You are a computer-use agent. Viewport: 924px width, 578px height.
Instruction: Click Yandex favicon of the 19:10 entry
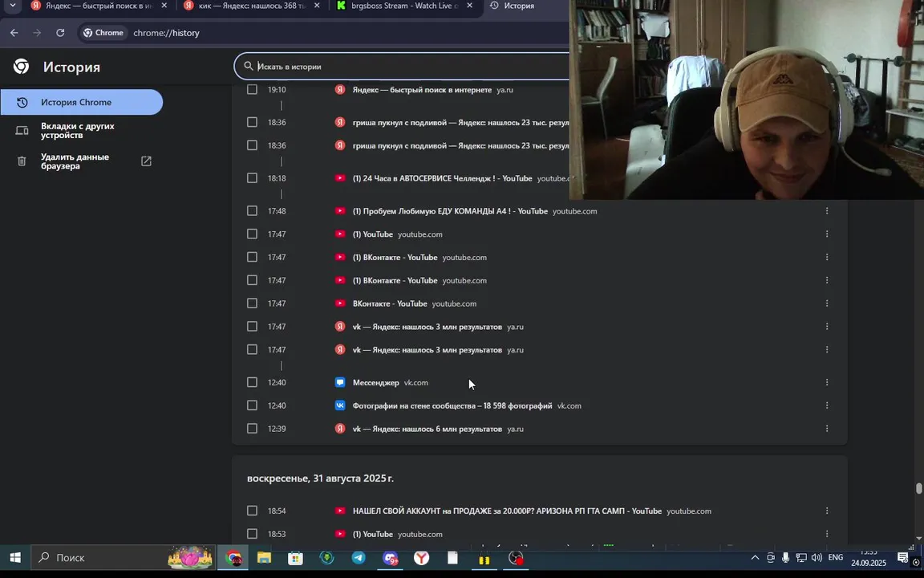click(x=340, y=90)
